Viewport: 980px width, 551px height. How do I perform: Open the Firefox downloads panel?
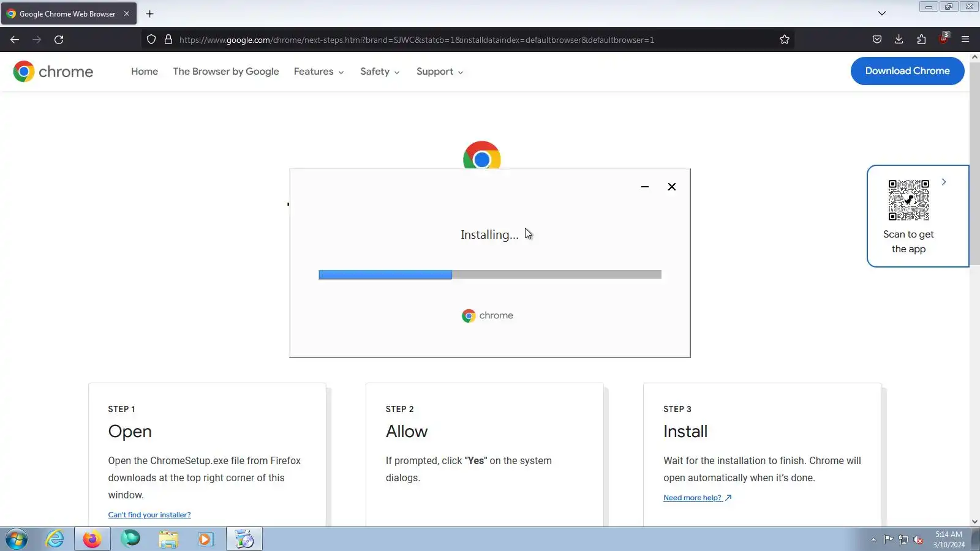[x=899, y=40]
